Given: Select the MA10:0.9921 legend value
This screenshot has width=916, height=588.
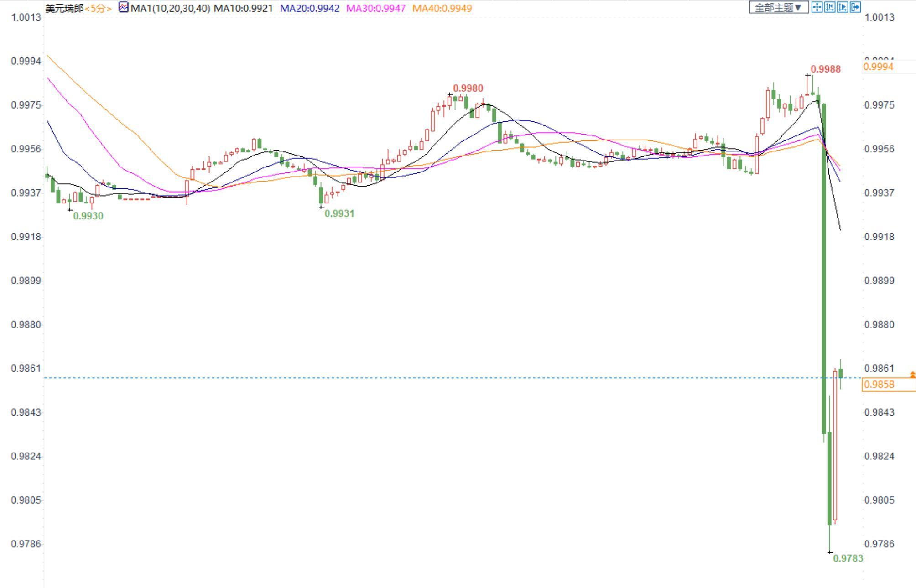Looking at the screenshot, I should [x=243, y=8].
